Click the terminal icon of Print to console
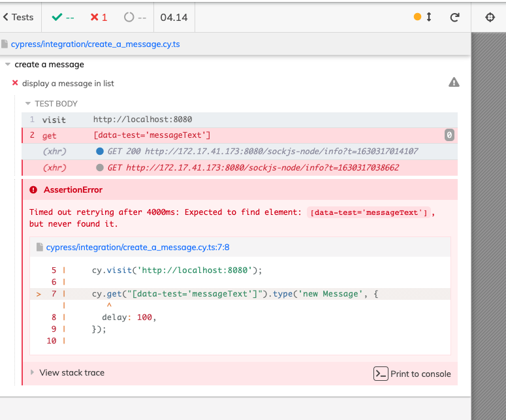 point(381,374)
